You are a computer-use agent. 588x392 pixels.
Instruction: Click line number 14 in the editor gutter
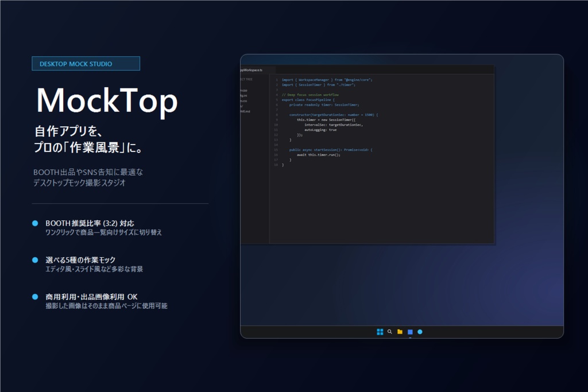[x=276, y=145]
